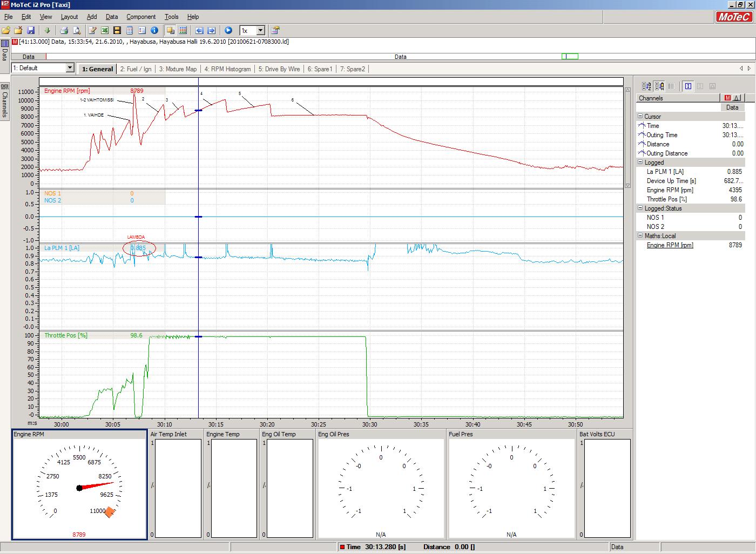Select Outing Time channel row

(691, 135)
